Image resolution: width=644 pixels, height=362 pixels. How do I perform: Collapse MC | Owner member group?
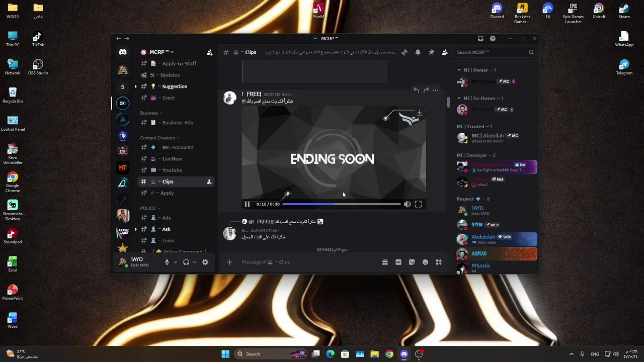(x=476, y=70)
